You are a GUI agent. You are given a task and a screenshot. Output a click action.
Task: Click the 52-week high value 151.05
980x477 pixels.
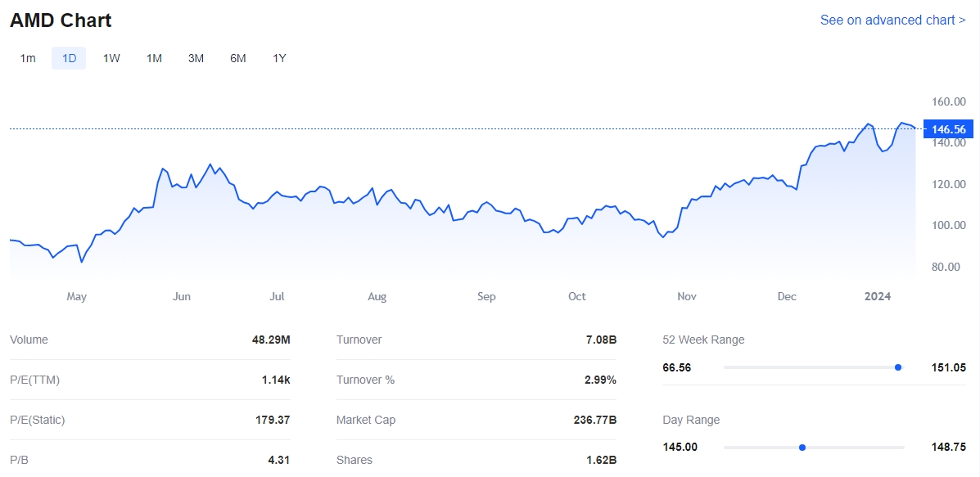(x=948, y=367)
